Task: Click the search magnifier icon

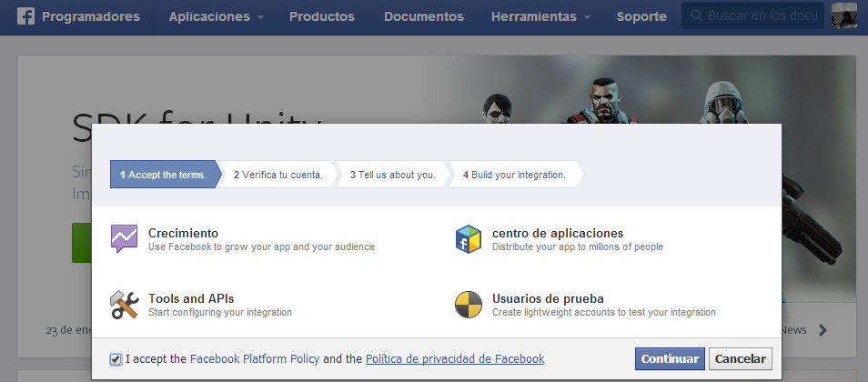Action: pos(697,15)
